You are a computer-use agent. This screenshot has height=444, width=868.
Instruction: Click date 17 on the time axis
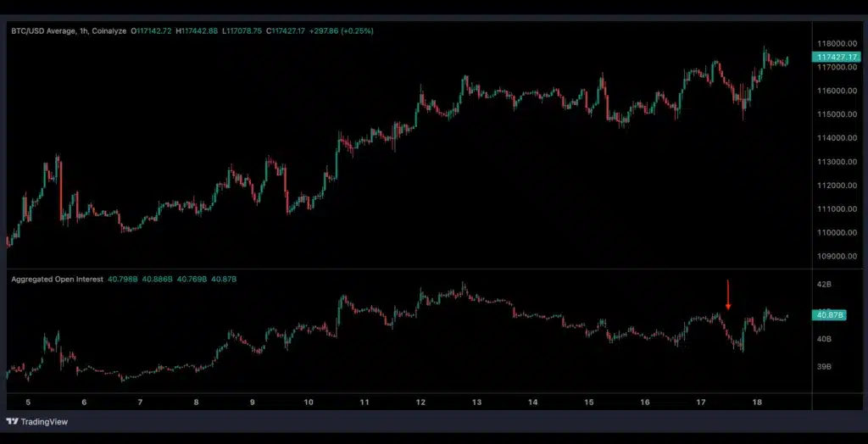coord(701,402)
